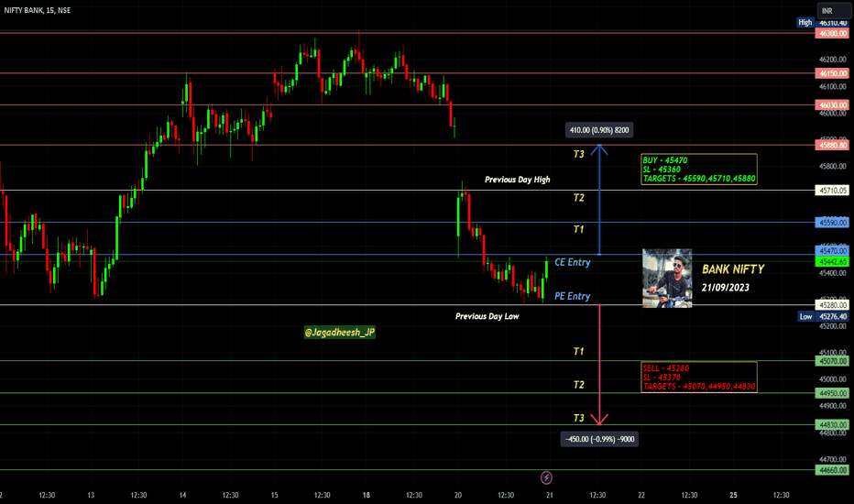Select the 45710.05 white price label
This screenshot has width=854, height=504.
pos(832,191)
